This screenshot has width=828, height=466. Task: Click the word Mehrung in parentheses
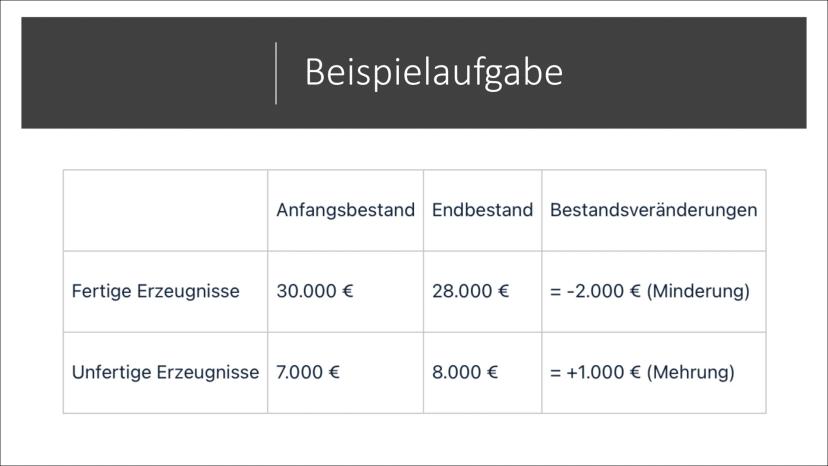[x=690, y=373]
